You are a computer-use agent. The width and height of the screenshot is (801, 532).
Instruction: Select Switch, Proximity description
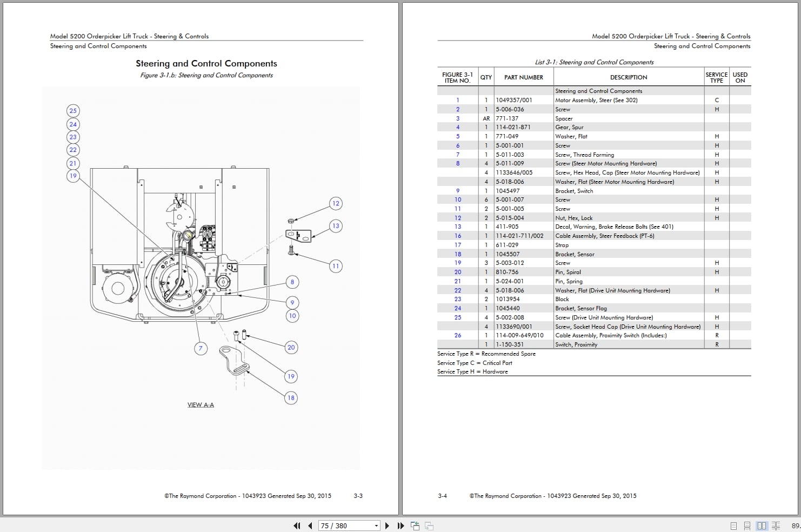coord(576,344)
